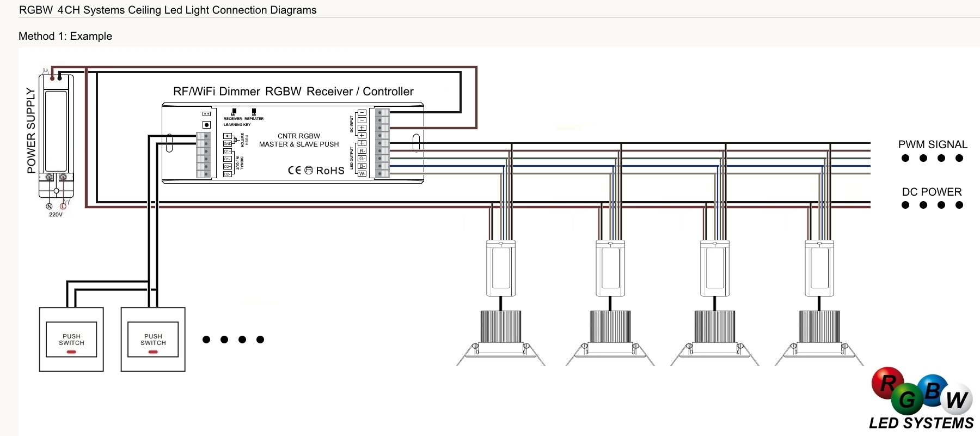The image size is (980, 436).
Task: Select the DC POWER label
Action: (x=932, y=192)
